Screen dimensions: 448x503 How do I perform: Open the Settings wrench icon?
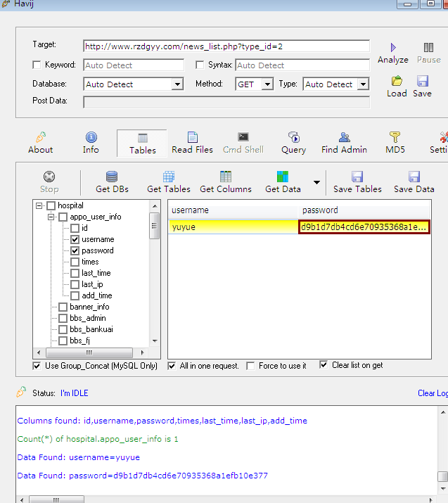(x=444, y=137)
